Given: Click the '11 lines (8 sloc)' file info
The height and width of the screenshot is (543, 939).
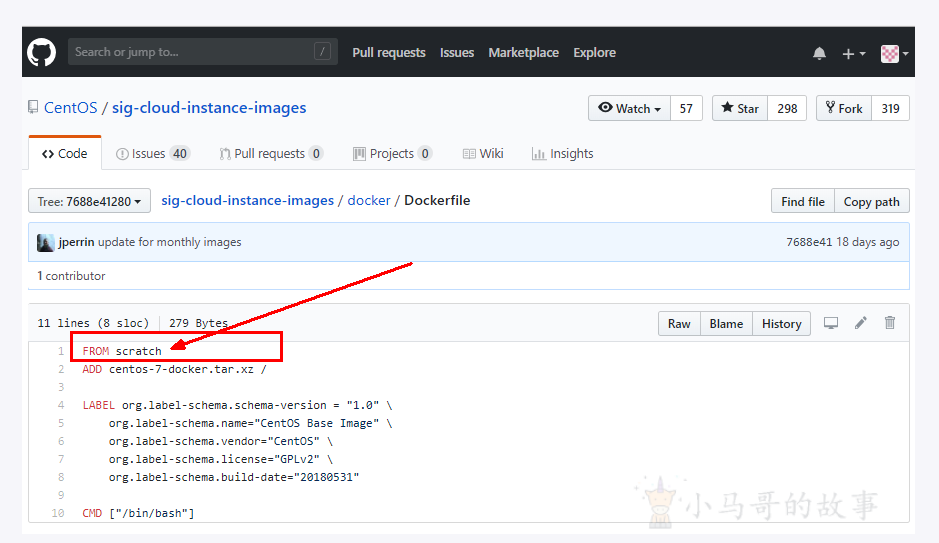Looking at the screenshot, I should [93, 323].
